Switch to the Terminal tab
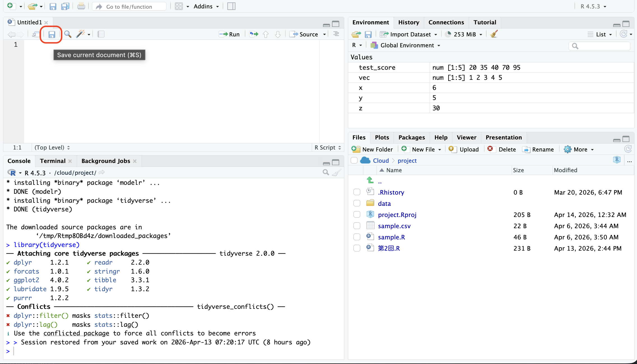Screen dimensions: 637x364 tap(53, 161)
